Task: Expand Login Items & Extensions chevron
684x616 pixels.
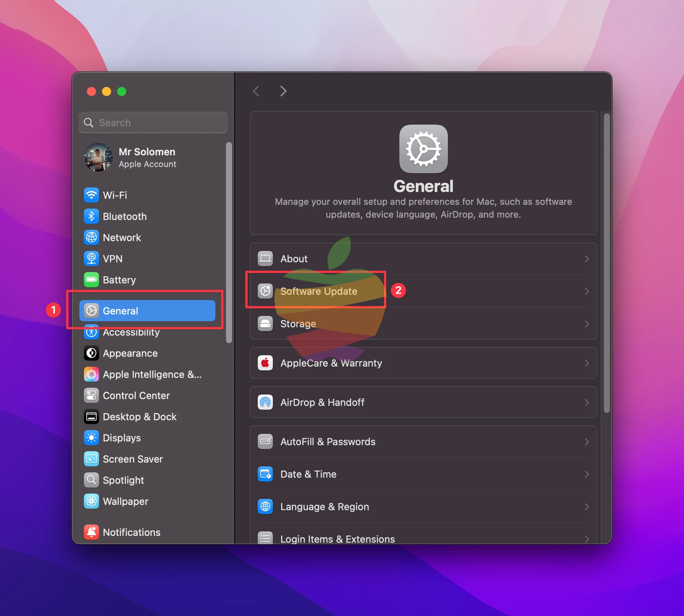Action: pyautogui.click(x=587, y=539)
